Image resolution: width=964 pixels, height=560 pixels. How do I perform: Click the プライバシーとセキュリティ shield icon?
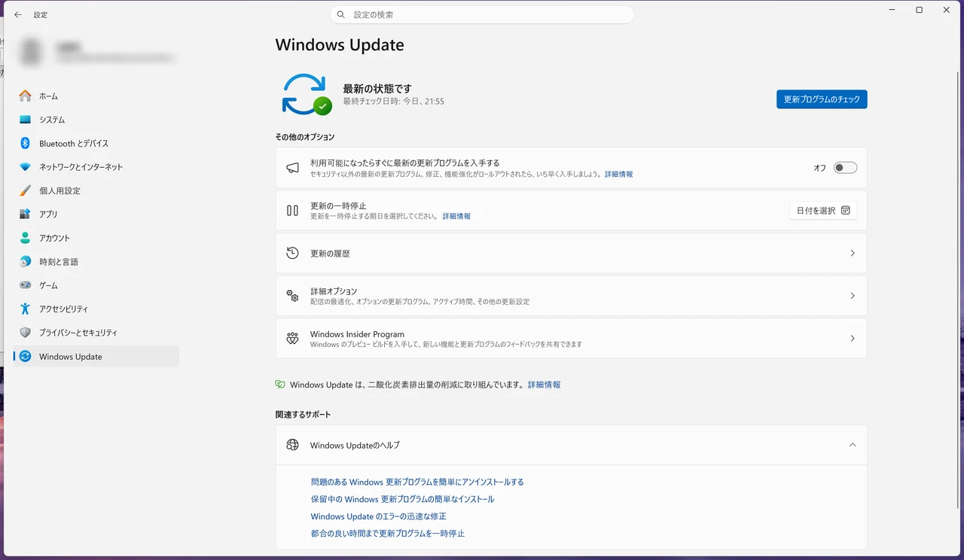pyautogui.click(x=26, y=333)
